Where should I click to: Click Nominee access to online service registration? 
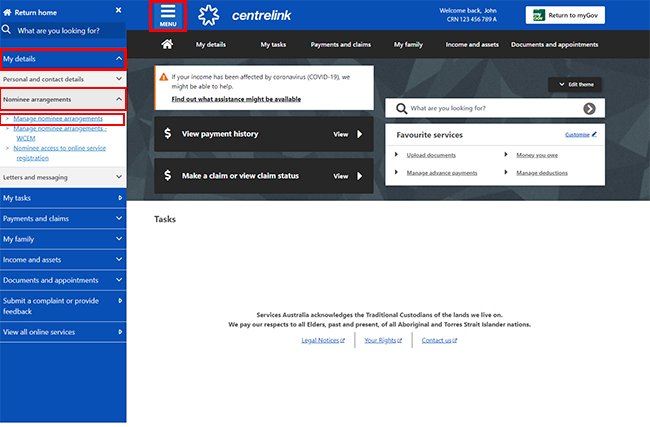[59, 153]
